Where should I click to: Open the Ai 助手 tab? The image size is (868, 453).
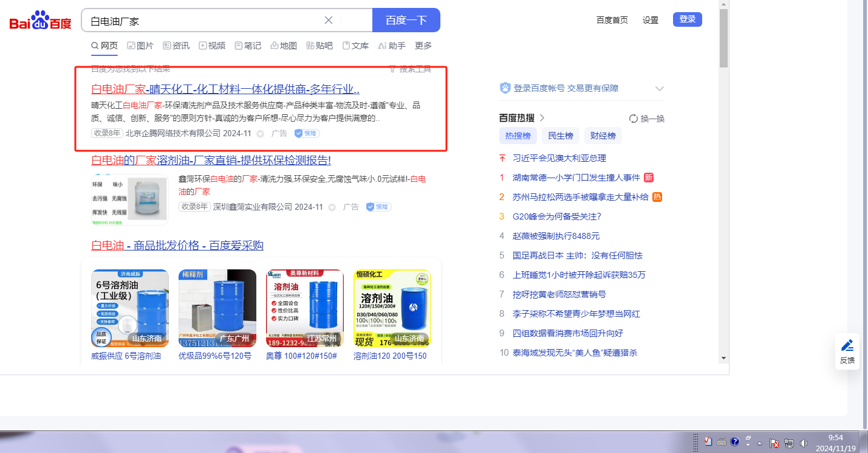click(x=391, y=46)
